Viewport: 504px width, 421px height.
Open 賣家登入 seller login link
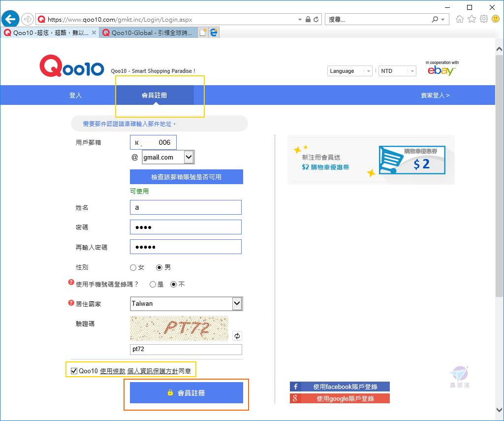click(435, 95)
